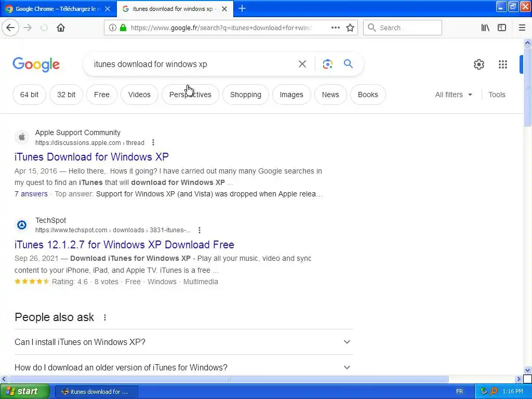Click the forward navigation arrow
The height and width of the screenshot is (399, 532).
(28, 28)
